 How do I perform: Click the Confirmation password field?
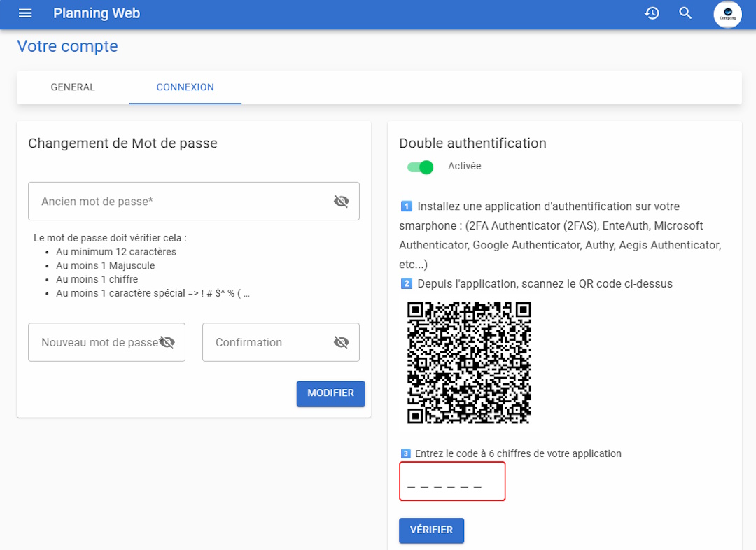[x=281, y=342]
